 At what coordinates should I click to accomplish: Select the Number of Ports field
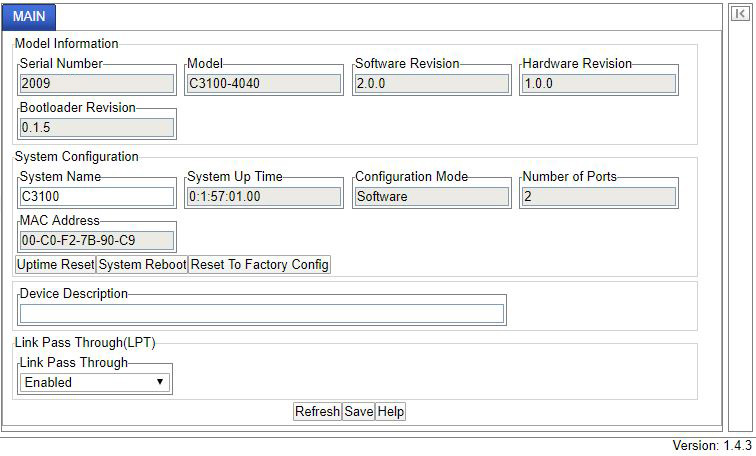[x=599, y=197]
